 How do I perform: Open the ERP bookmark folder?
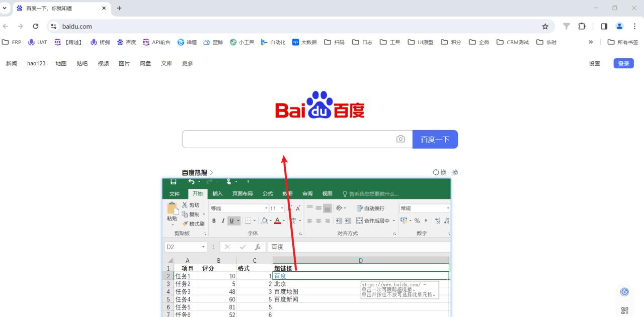12,42
